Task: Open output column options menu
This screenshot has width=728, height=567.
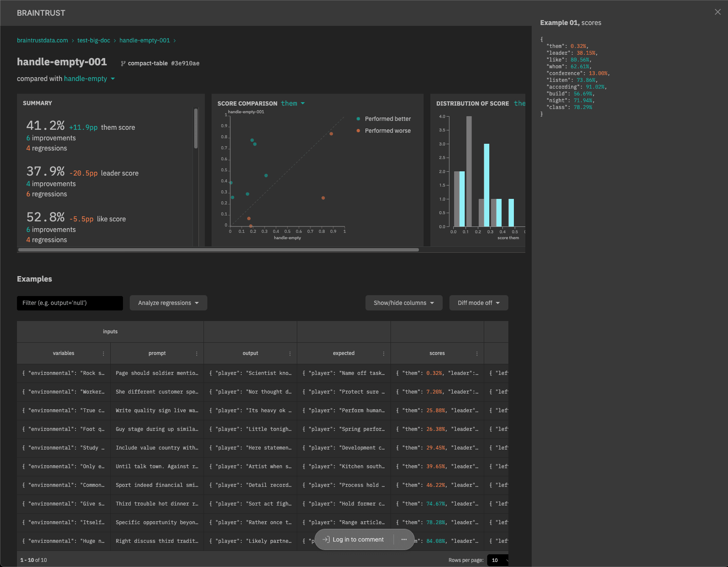Action: (x=290, y=354)
